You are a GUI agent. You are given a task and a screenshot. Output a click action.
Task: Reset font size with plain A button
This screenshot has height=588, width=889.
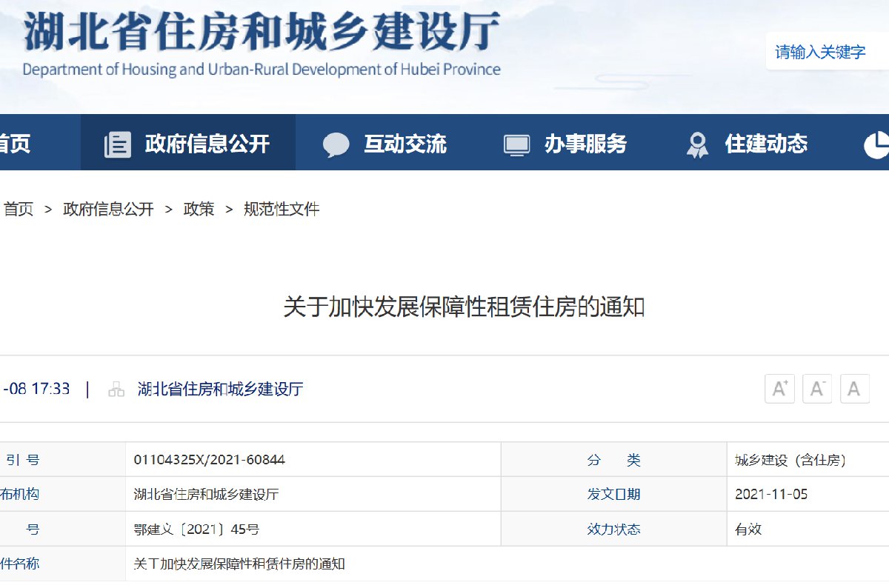tap(855, 388)
